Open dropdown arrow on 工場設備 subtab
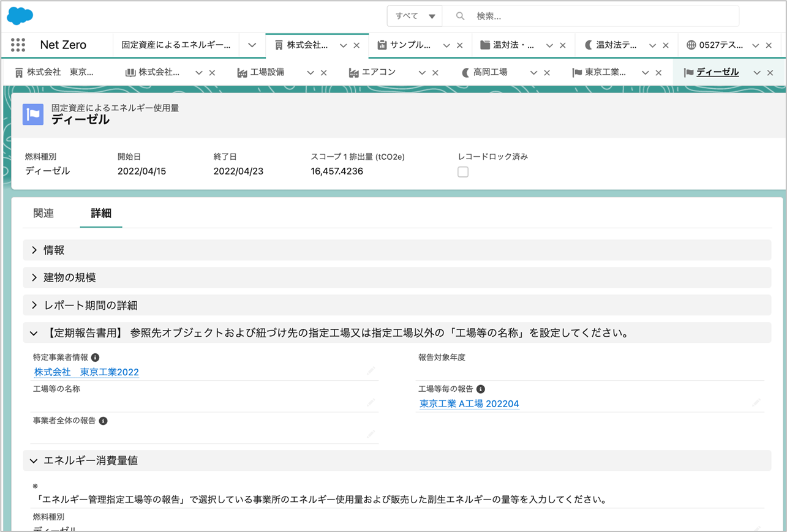Viewport: 787px width, 532px height. (311, 73)
